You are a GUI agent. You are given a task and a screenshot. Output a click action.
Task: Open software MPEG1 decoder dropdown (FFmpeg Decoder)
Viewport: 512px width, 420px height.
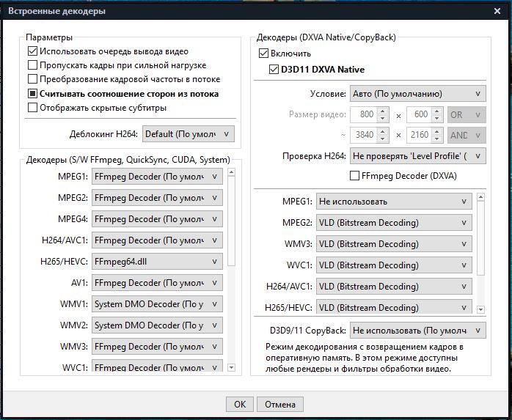point(157,177)
